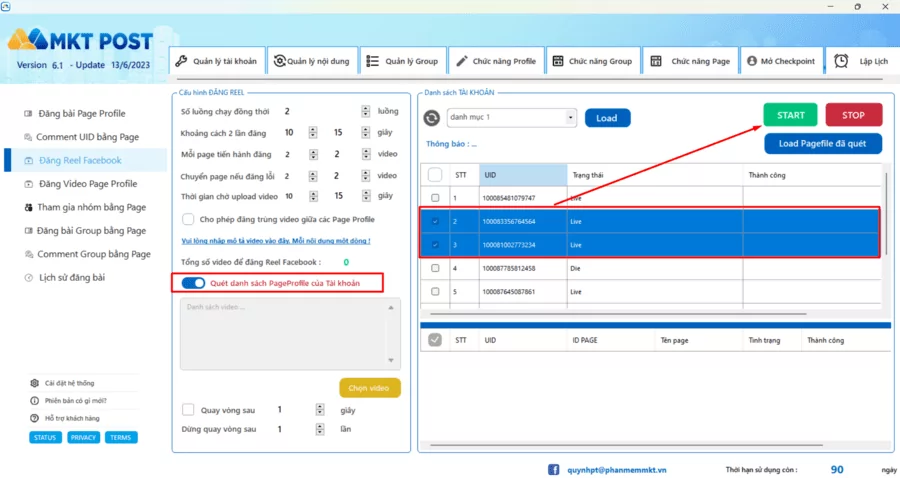Uncheck the row 3 account 100081002773234 checkbox

point(435,245)
